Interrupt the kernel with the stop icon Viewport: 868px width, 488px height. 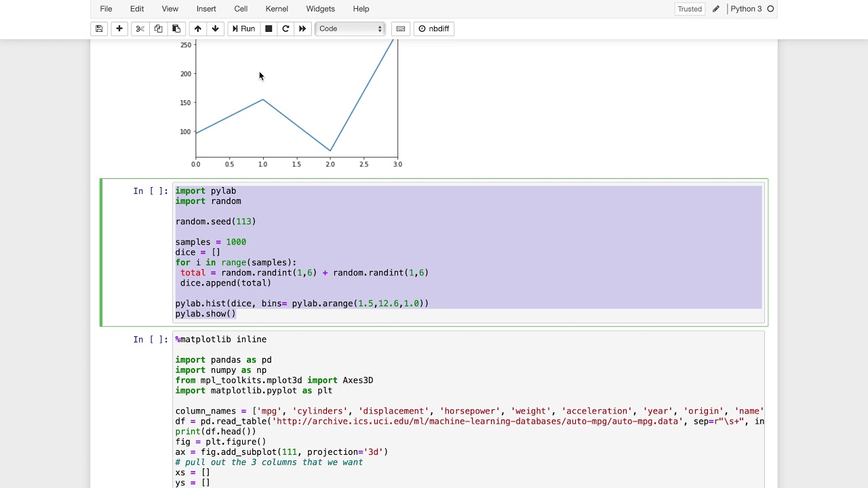[269, 28]
